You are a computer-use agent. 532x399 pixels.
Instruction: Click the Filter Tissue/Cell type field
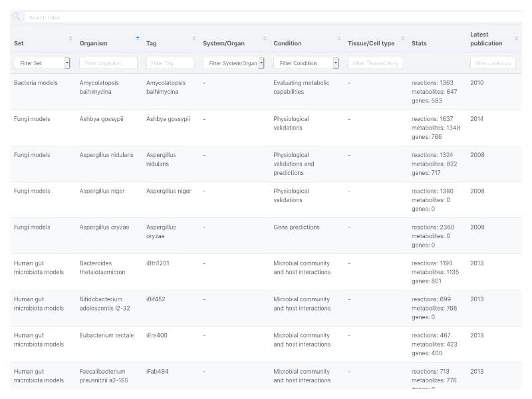tap(375, 63)
